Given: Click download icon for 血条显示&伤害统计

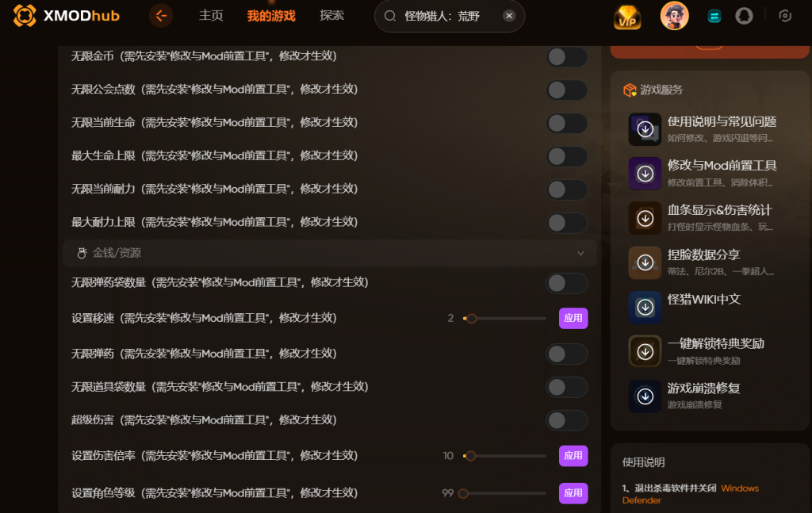Looking at the screenshot, I should pos(645,218).
